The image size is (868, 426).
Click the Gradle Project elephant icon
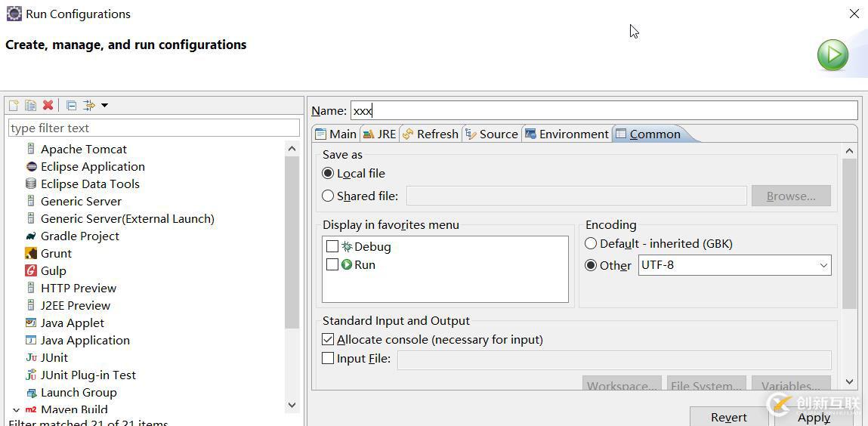(x=31, y=236)
